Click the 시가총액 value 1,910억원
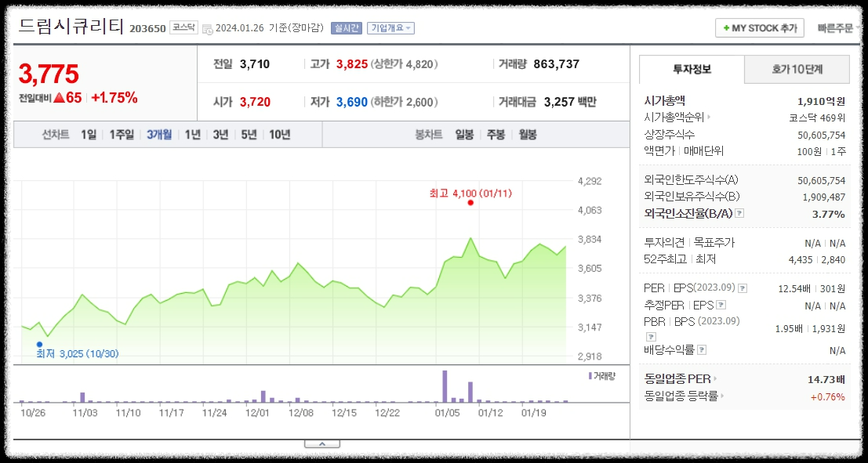868x463 pixels. point(822,101)
